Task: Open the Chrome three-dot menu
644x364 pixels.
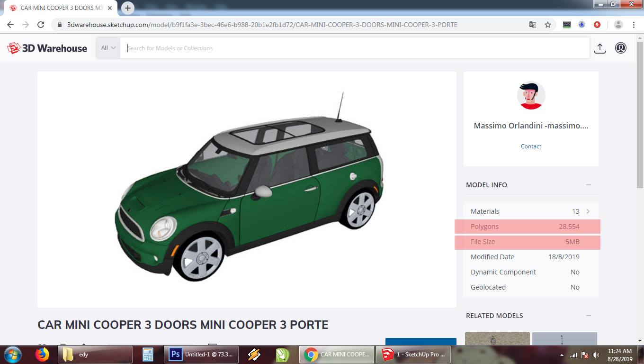Action: (x=634, y=25)
